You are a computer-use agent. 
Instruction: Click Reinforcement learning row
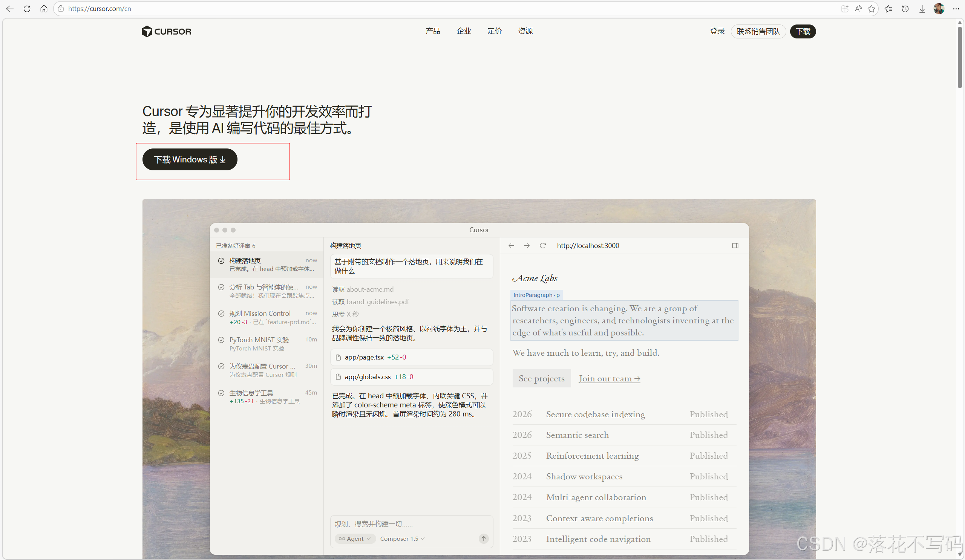tap(624, 456)
